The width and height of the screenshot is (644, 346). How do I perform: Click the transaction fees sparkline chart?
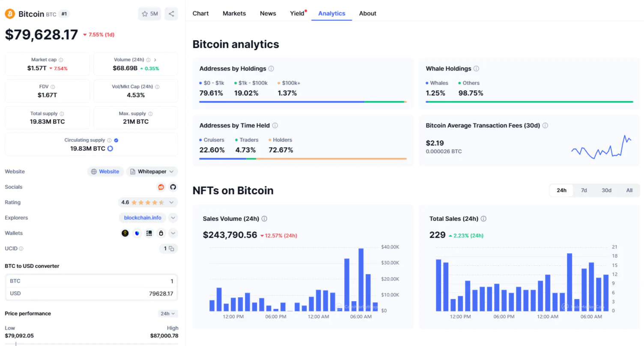click(x=601, y=147)
